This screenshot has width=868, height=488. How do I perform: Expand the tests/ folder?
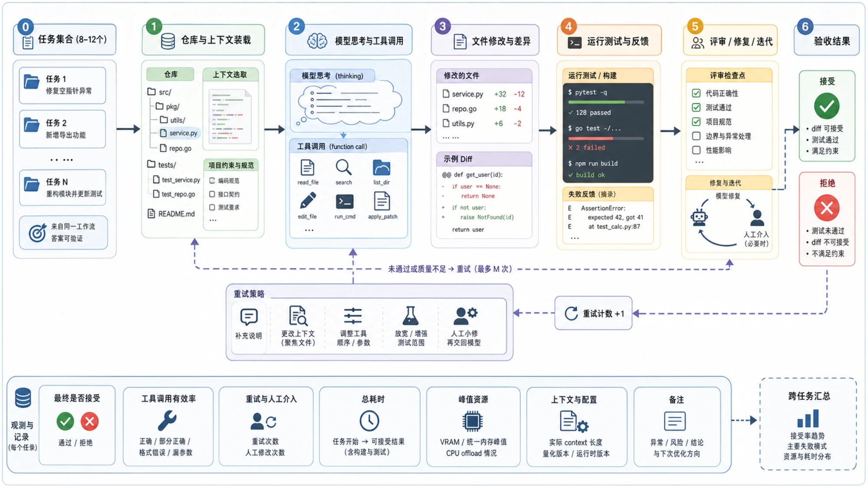click(x=161, y=165)
